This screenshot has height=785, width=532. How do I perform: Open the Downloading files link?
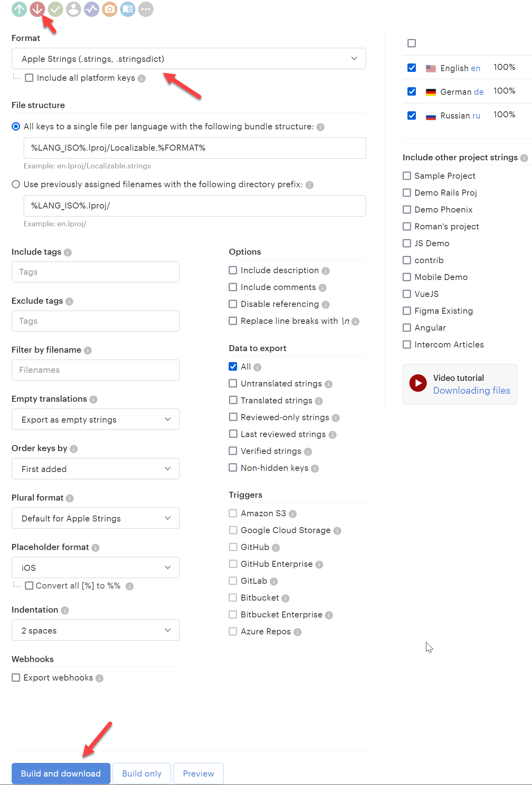(x=471, y=390)
